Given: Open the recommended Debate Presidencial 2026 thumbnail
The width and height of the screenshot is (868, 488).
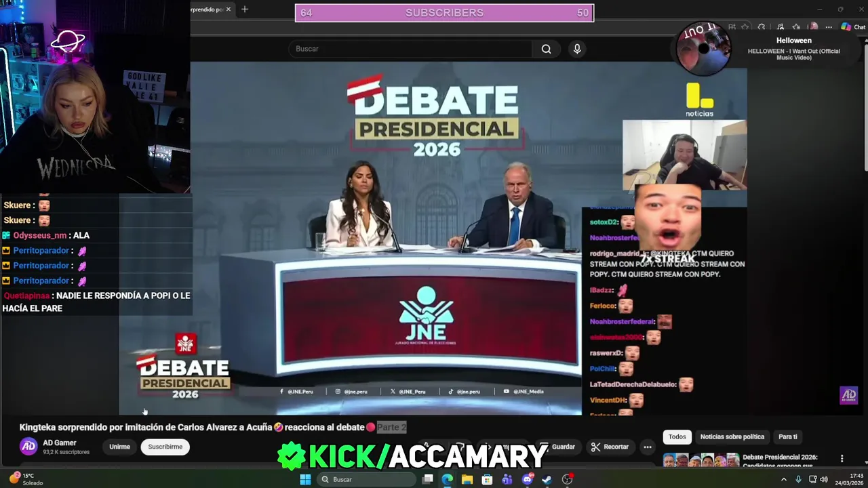Looking at the screenshot, I should [x=700, y=460].
